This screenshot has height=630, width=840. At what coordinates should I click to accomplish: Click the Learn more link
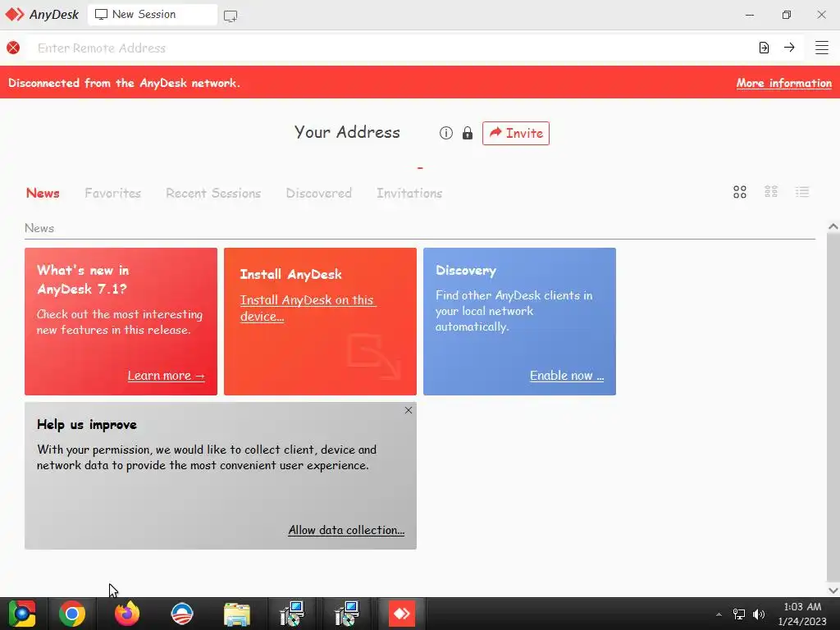click(166, 376)
